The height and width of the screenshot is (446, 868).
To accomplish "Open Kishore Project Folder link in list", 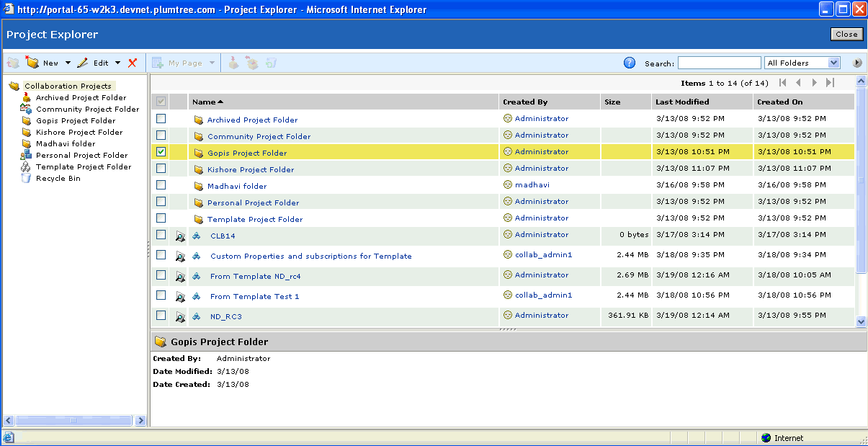I will click(251, 169).
